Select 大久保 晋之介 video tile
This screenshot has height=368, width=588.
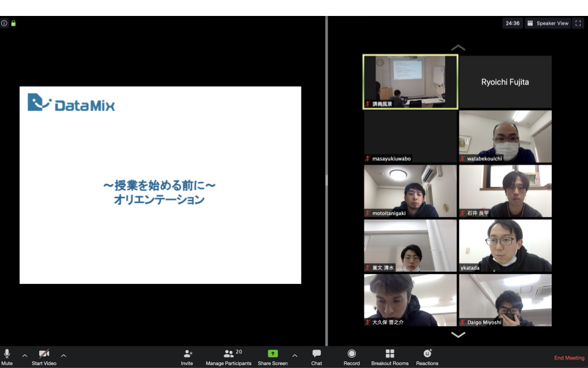pos(410,300)
